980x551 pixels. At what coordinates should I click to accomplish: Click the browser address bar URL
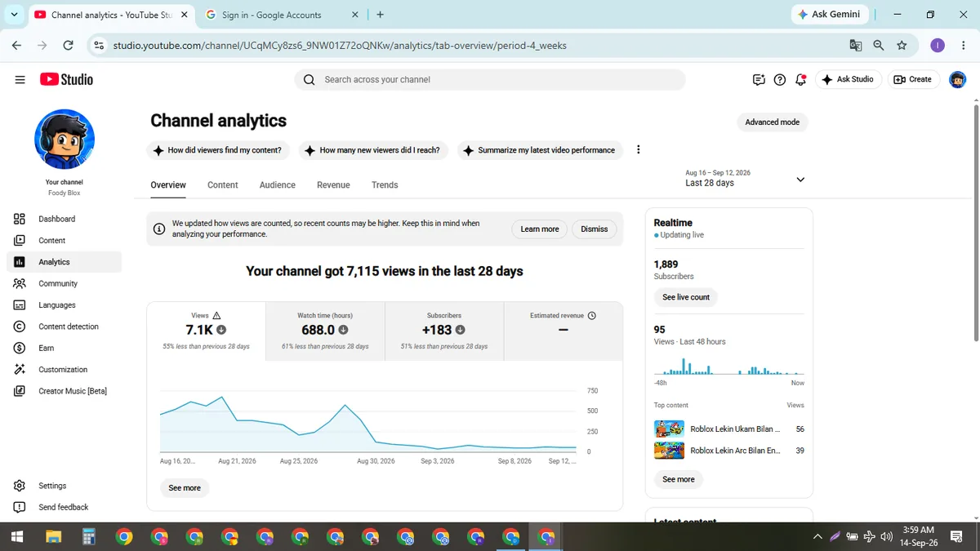(340, 46)
